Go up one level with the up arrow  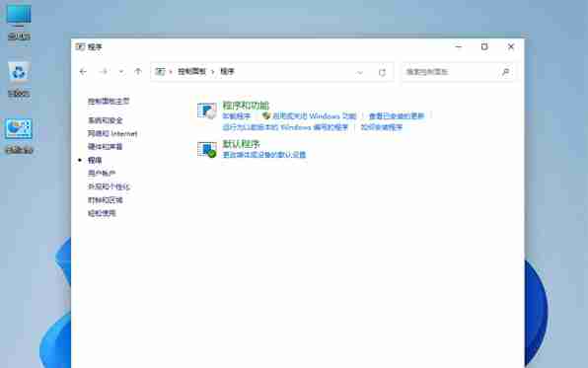pos(138,71)
